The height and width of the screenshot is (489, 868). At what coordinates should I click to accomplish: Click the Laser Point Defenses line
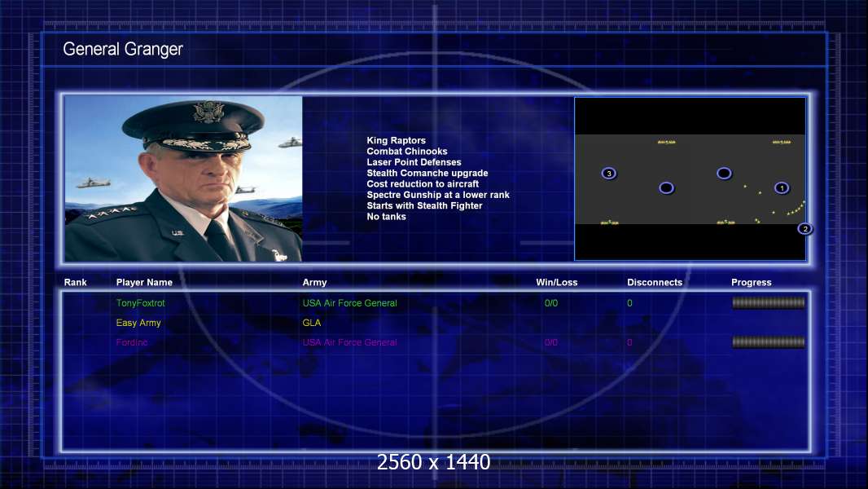(414, 162)
